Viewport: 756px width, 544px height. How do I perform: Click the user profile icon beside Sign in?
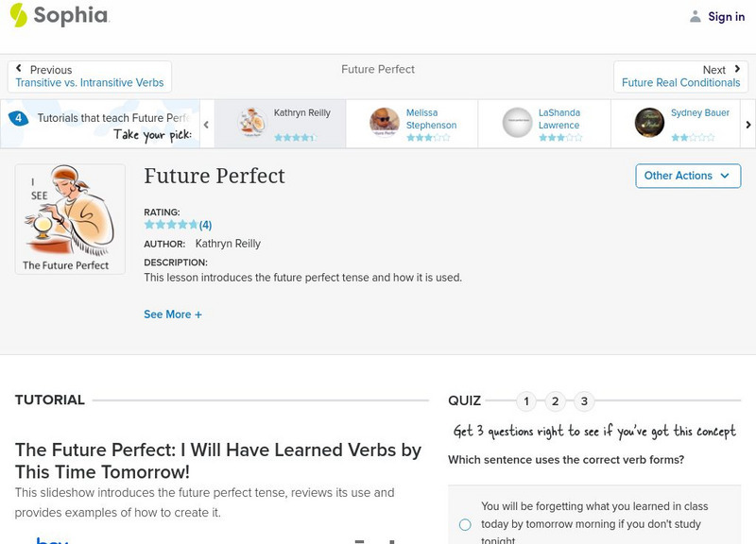(696, 16)
